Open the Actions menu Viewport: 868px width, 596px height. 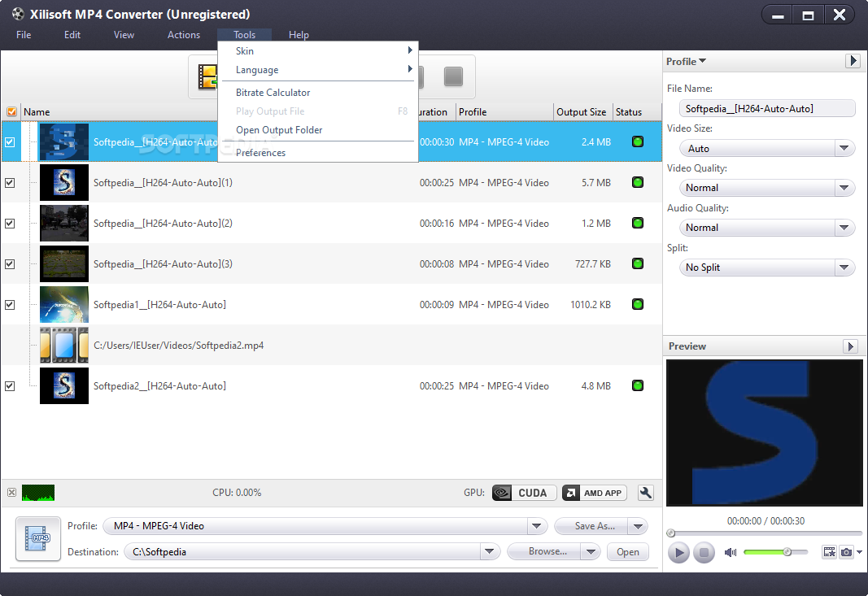coord(184,35)
